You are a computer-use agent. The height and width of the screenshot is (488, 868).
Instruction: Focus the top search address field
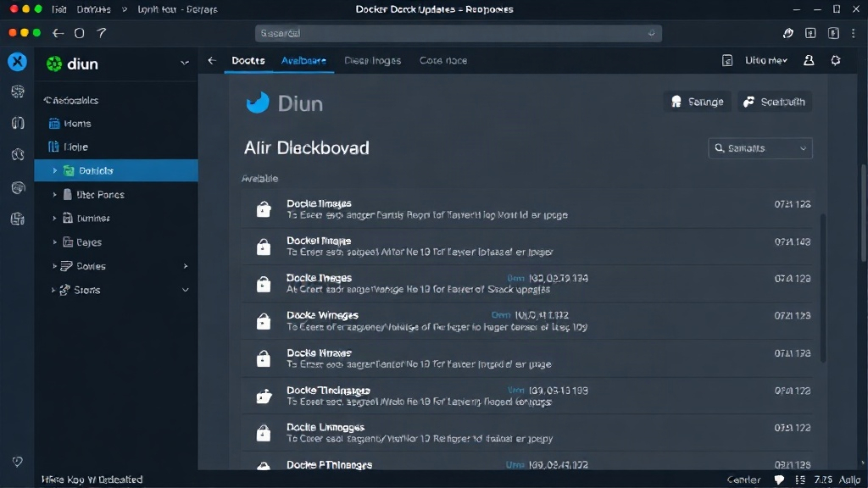[458, 33]
